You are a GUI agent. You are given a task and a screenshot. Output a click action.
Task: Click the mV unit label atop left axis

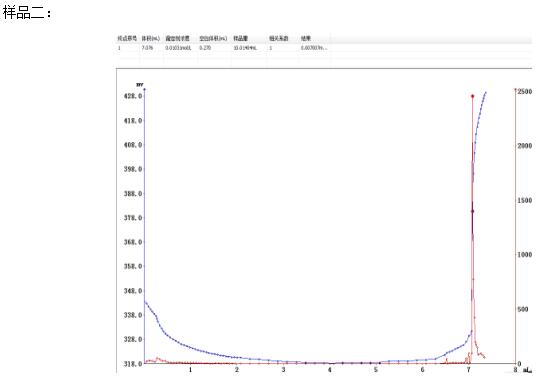140,85
